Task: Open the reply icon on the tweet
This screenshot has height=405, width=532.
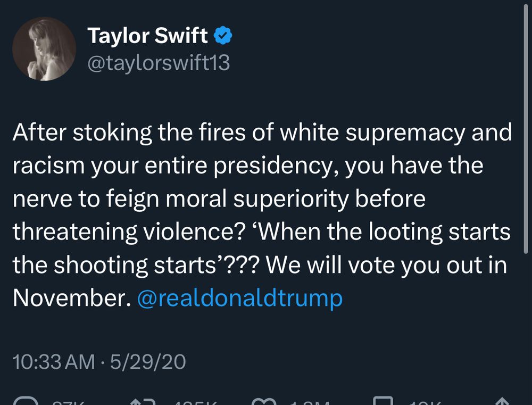Action: click(x=25, y=401)
